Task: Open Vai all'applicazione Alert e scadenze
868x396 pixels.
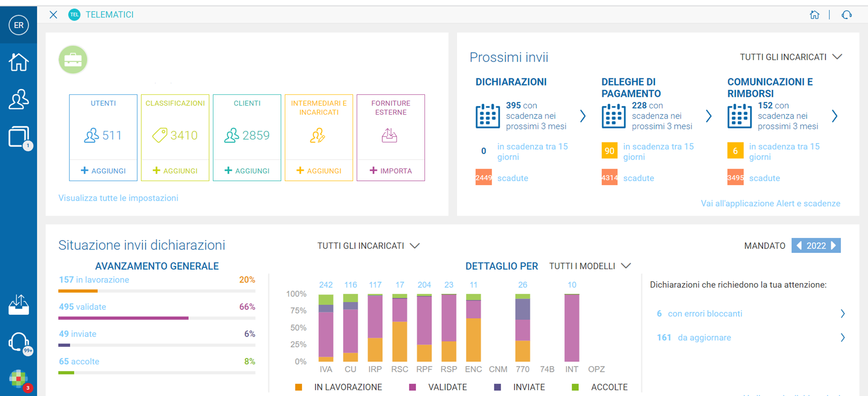Action: (x=771, y=203)
